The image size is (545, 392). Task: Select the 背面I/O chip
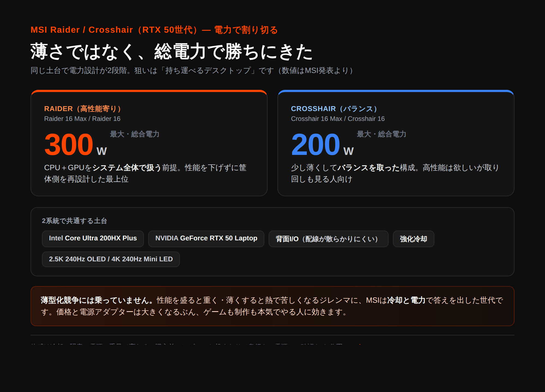coord(328,239)
